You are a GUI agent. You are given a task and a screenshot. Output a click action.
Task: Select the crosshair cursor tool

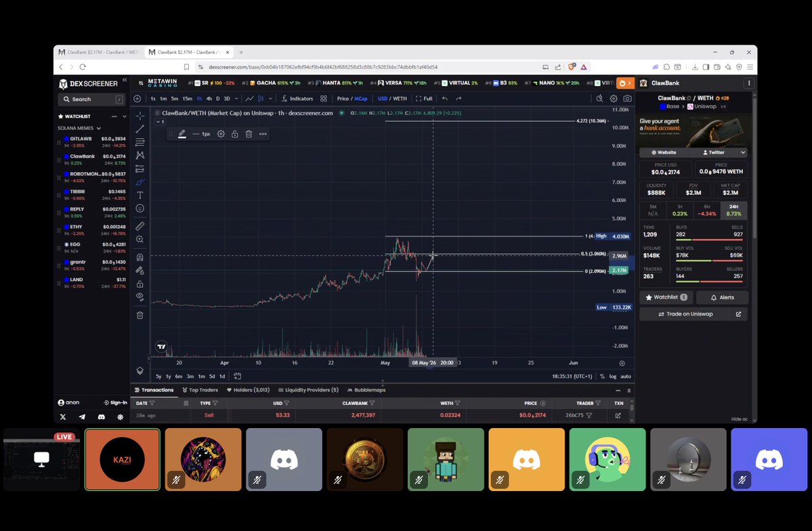point(140,116)
